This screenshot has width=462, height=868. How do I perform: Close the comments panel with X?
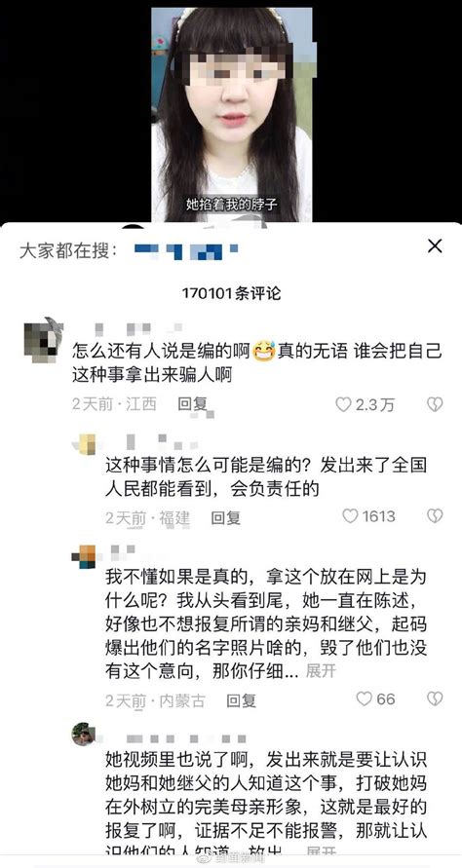pyautogui.click(x=435, y=246)
